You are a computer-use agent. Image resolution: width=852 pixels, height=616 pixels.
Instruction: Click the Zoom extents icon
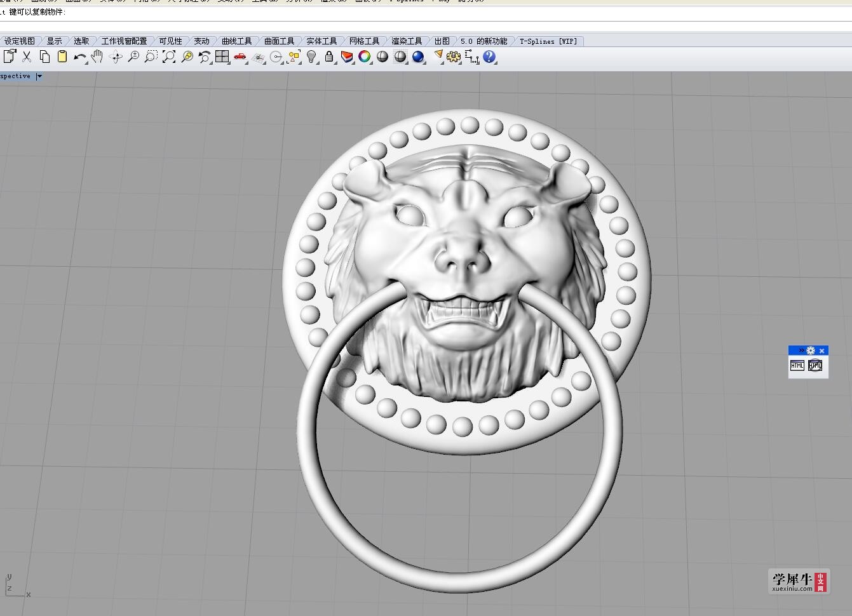(169, 57)
